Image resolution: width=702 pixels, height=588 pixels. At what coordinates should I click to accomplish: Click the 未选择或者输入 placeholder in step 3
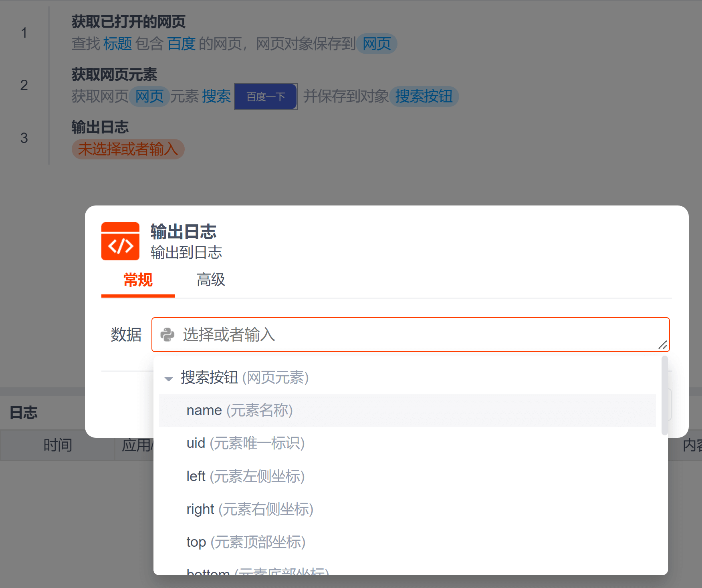coord(128,149)
